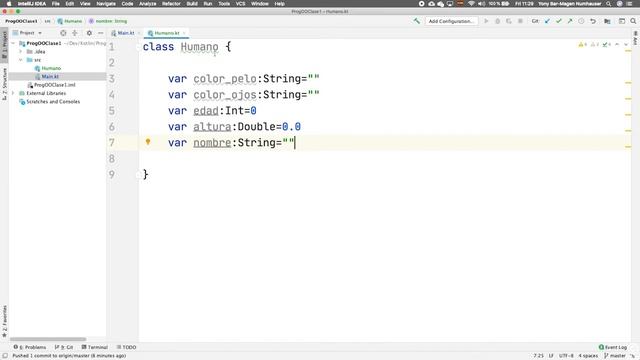Click nombre: String breadcrumb
The width and height of the screenshot is (640, 360).
pyautogui.click(x=108, y=21)
